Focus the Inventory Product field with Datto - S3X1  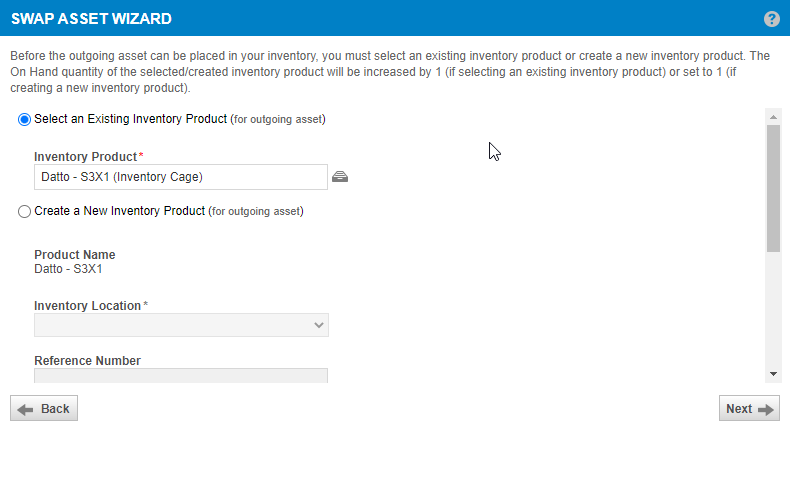coord(181,177)
